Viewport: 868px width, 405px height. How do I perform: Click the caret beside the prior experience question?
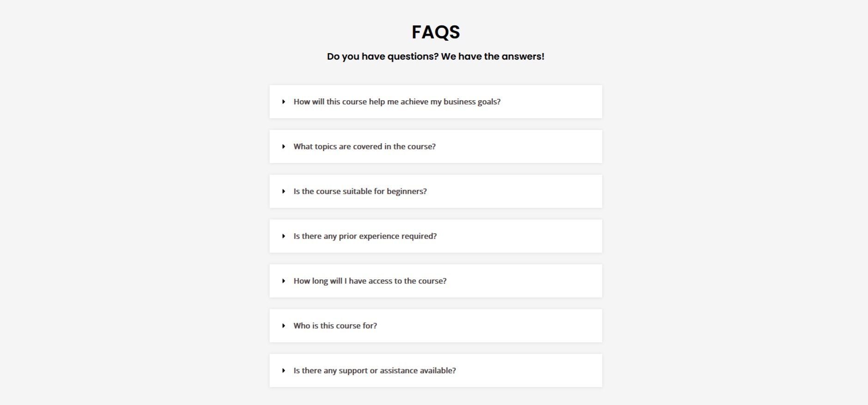tap(284, 236)
